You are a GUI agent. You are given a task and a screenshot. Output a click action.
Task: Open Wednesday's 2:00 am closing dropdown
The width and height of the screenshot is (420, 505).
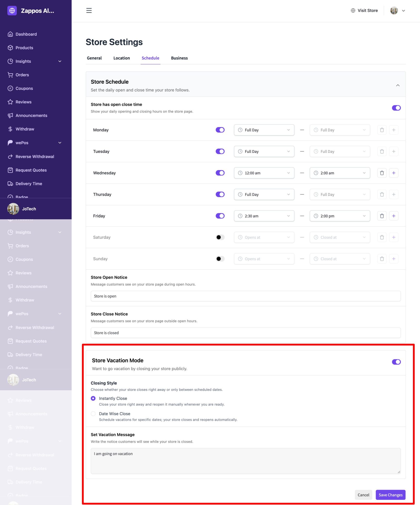point(340,173)
